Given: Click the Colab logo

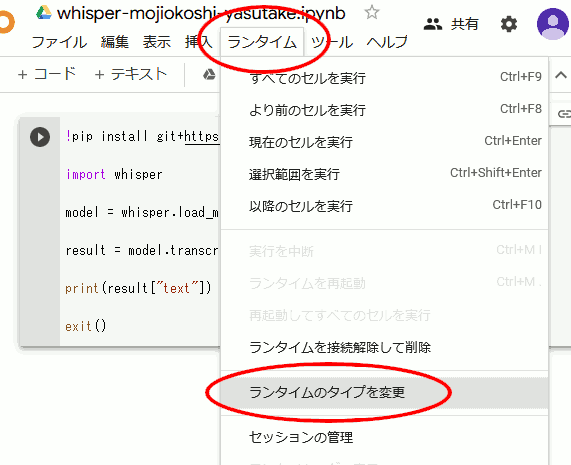Looking at the screenshot, I should pos(6,22).
